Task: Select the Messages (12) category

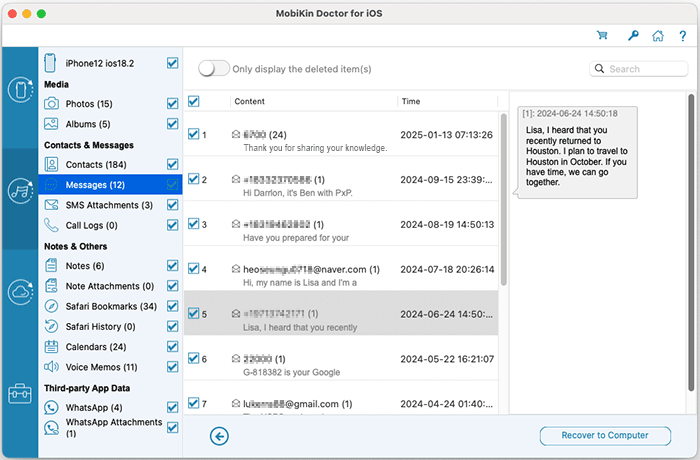Action: click(x=110, y=184)
